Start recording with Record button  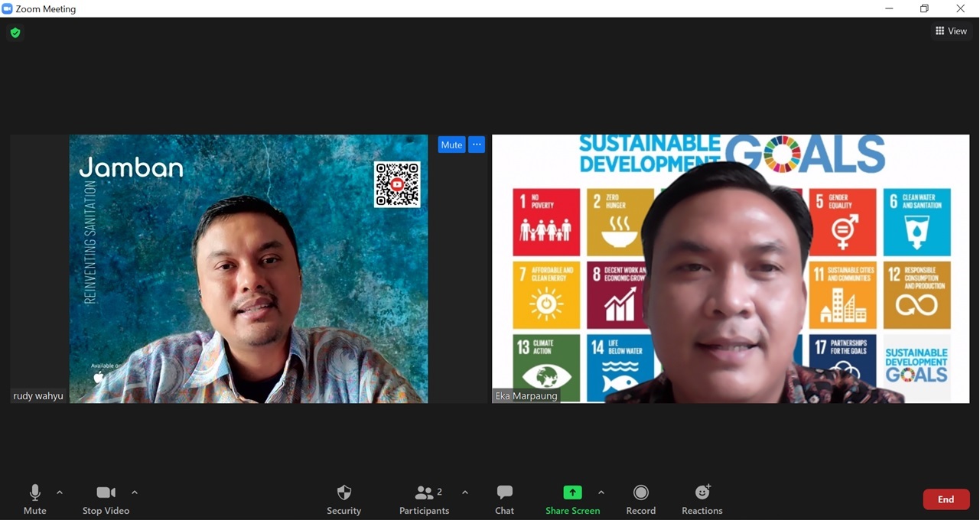click(x=641, y=500)
